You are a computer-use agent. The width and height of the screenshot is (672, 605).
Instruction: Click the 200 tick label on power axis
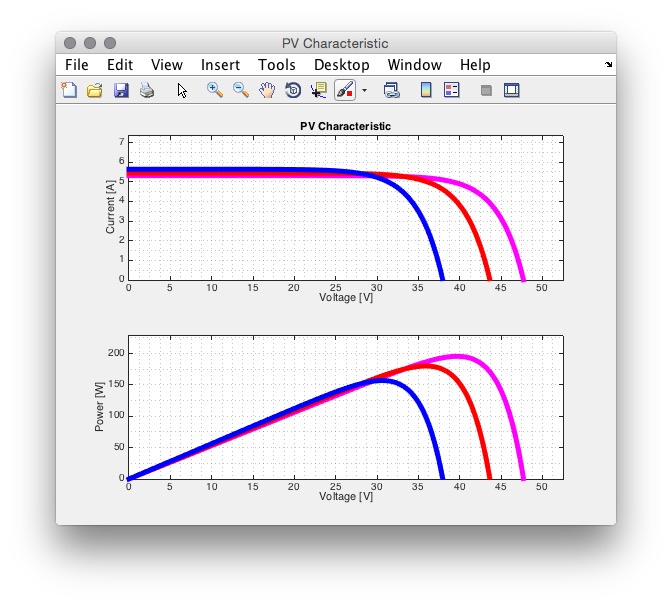(116, 353)
